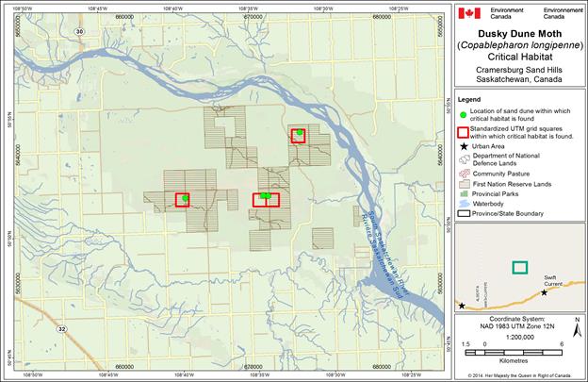The image size is (588, 382).
Task: Select the northeastern red critical habitat square
Action: click(299, 135)
